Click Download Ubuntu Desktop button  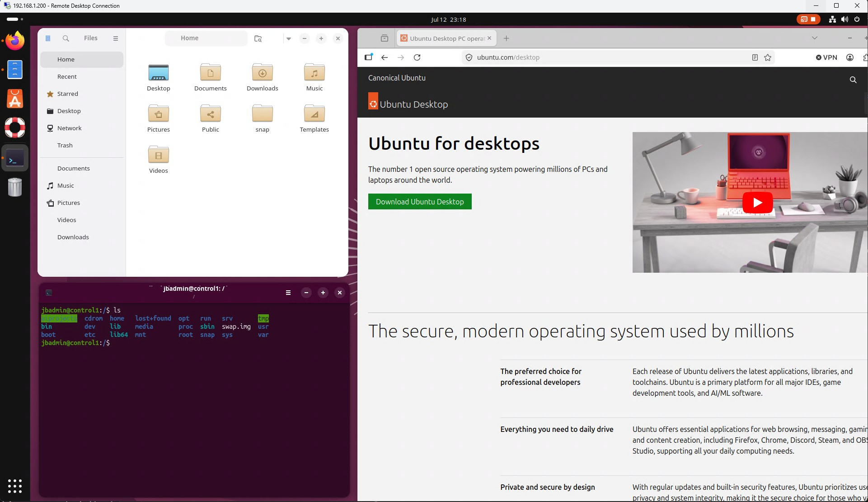coord(420,202)
